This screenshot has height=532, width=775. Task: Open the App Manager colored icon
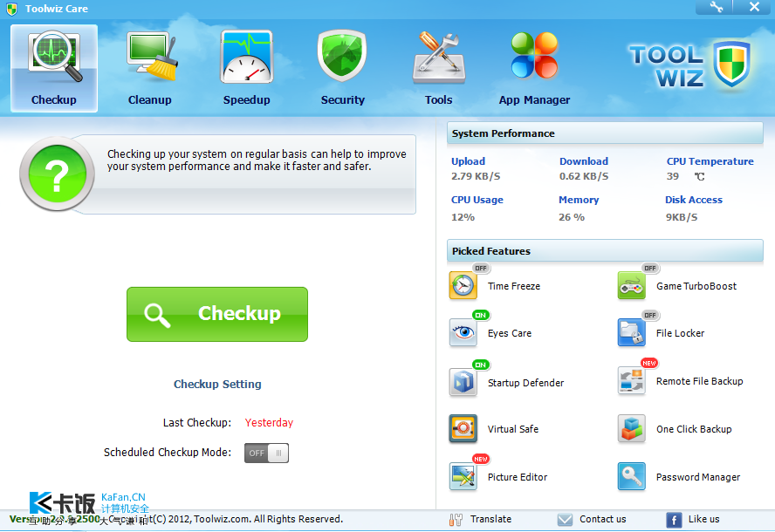click(x=534, y=55)
